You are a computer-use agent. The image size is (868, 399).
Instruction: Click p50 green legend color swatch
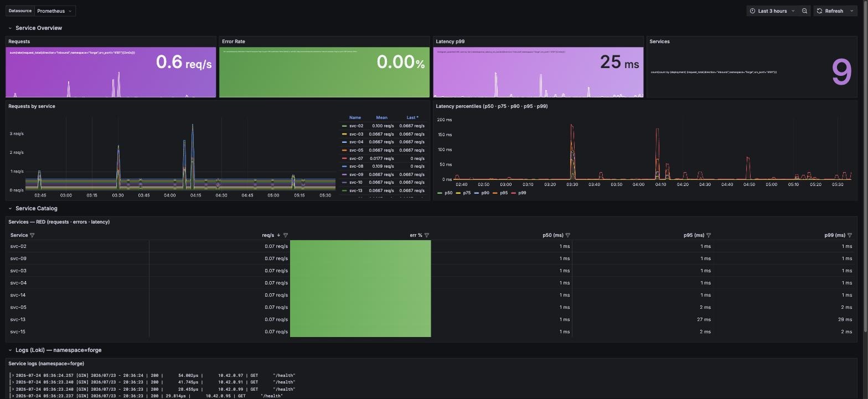(x=440, y=193)
